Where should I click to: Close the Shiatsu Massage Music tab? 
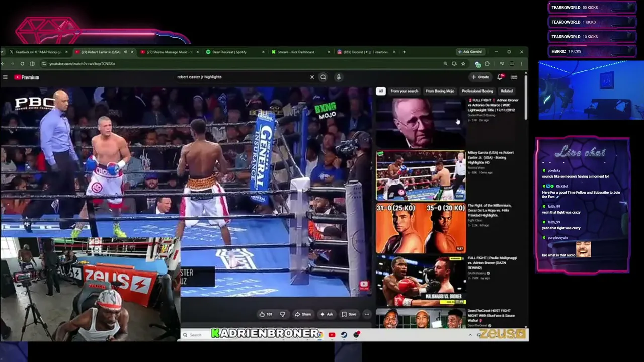click(x=198, y=52)
